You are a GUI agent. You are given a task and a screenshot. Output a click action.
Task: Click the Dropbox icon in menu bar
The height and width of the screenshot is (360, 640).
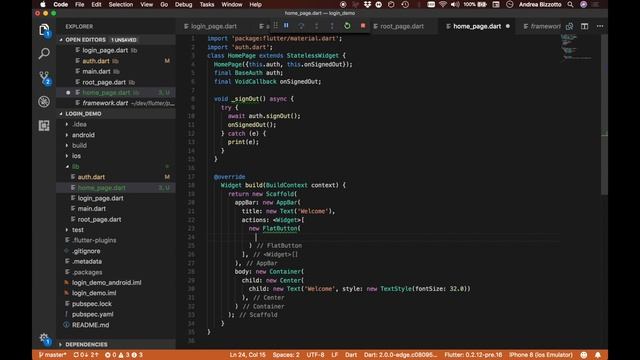coord(367,4)
